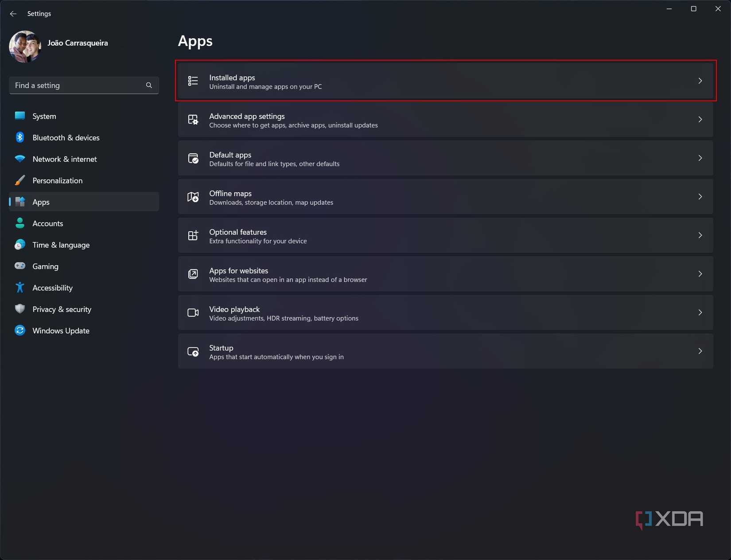Click the Offline maps icon
The width and height of the screenshot is (731, 560).
(193, 197)
